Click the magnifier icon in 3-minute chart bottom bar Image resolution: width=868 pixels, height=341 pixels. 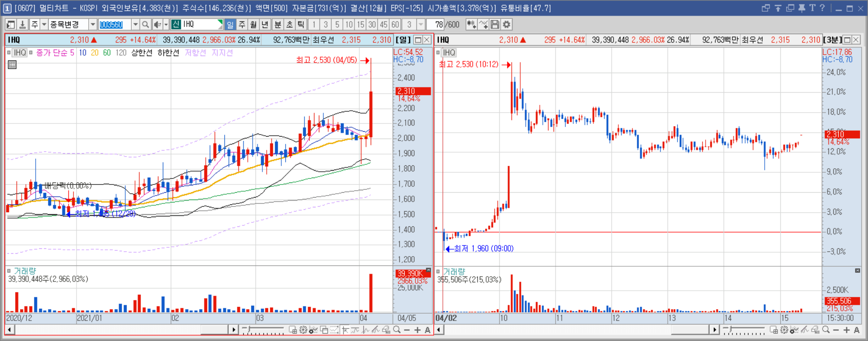[826, 330]
